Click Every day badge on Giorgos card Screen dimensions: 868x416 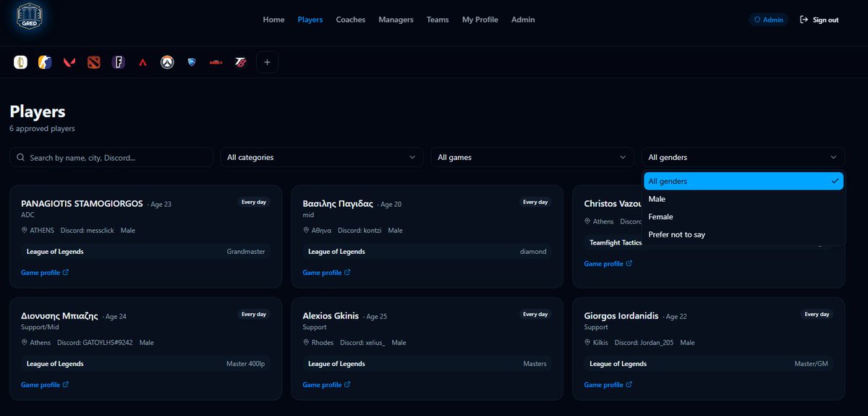point(817,315)
